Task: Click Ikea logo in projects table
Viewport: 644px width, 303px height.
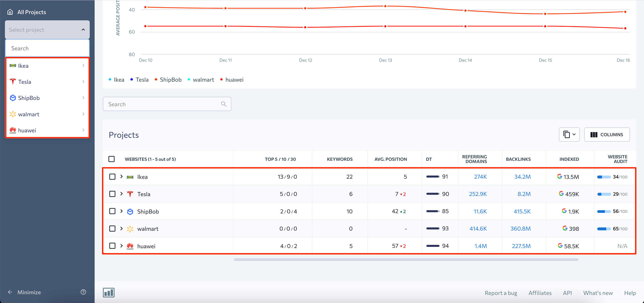Action: click(x=130, y=177)
